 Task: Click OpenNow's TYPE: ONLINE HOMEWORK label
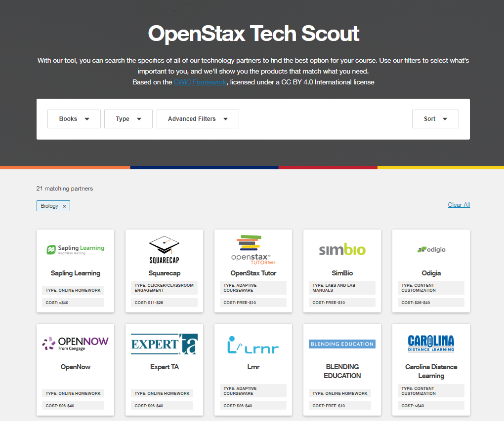coord(73,393)
